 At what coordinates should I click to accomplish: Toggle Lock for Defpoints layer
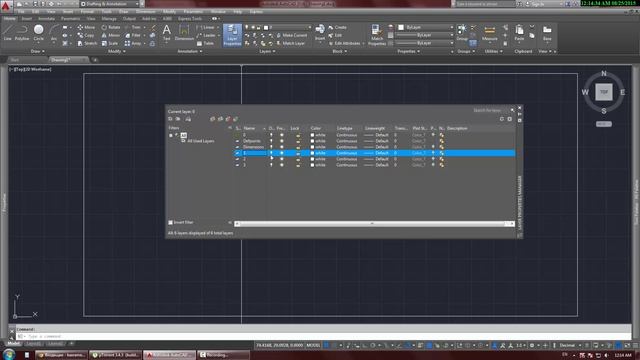pyautogui.click(x=298, y=141)
